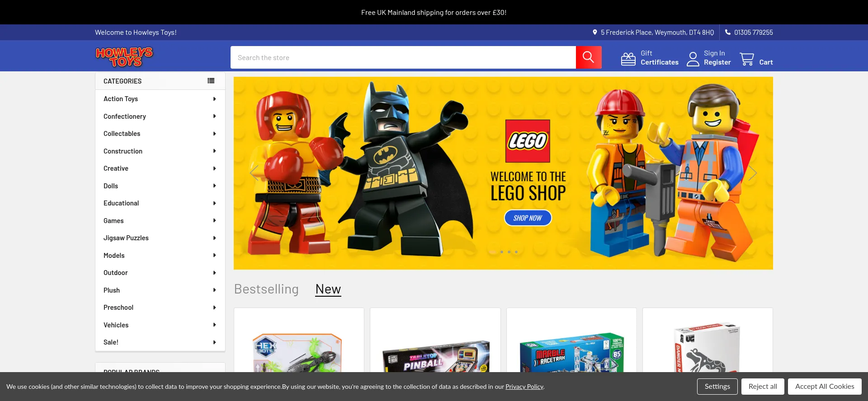Viewport: 868px width, 401px height.
Task: Click the 01305 779255 phone number
Action: pyautogui.click(x=754, y=33)
